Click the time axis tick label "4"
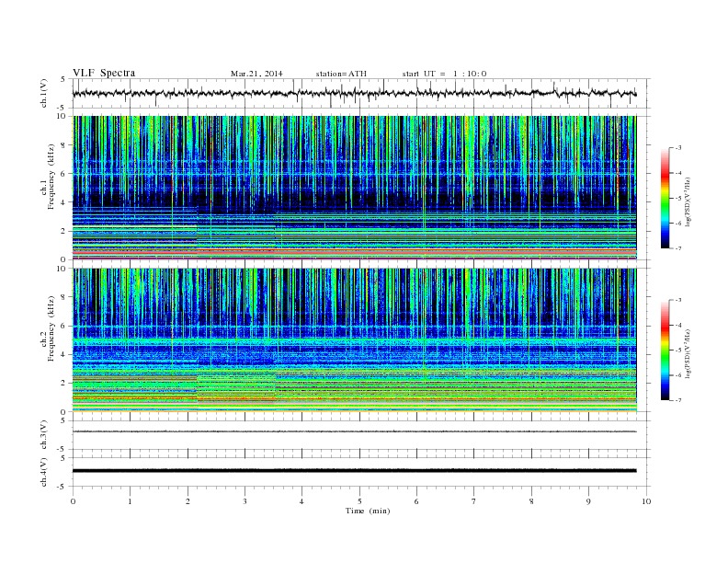The width and height of the screenshot is (728, 563). [301, 501]
